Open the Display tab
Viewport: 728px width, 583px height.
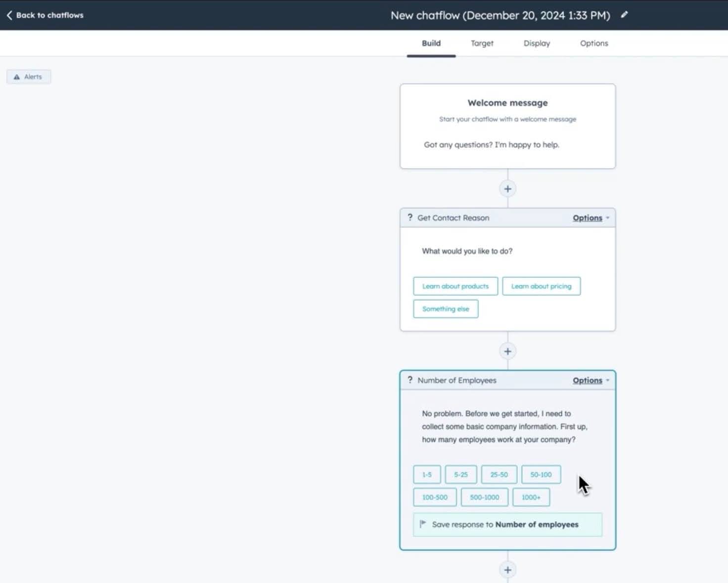click(x=537, y=44)
